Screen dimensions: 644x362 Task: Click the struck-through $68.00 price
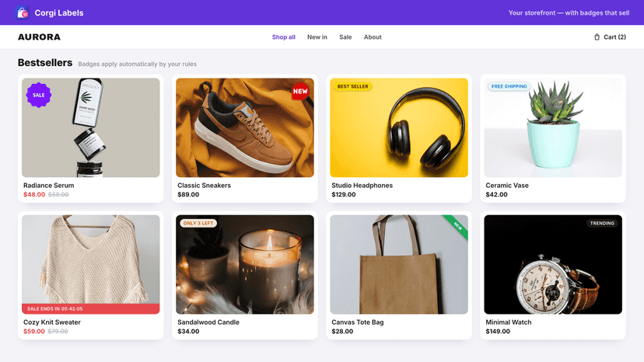coord(58,194)
